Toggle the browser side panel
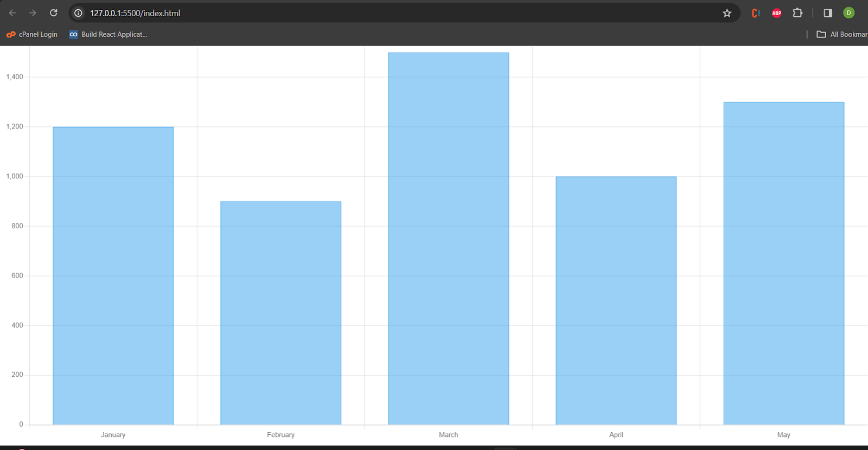 click(827, 13)
